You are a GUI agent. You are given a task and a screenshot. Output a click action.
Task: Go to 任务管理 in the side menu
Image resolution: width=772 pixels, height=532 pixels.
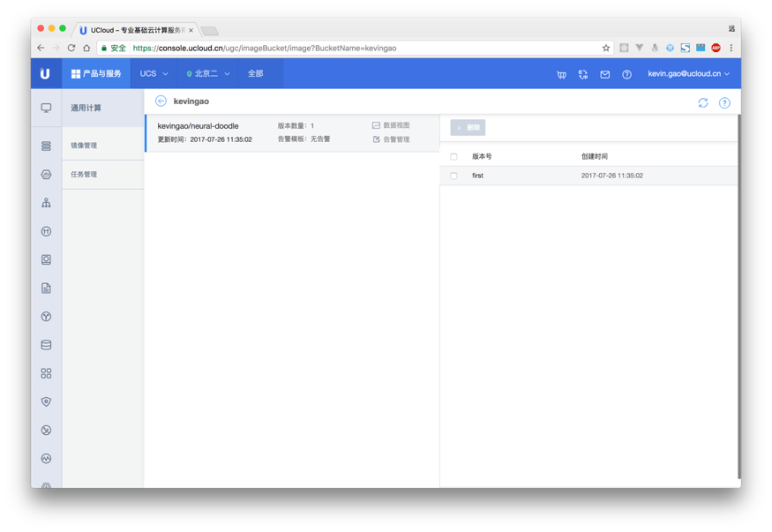[x=103, y=174]
